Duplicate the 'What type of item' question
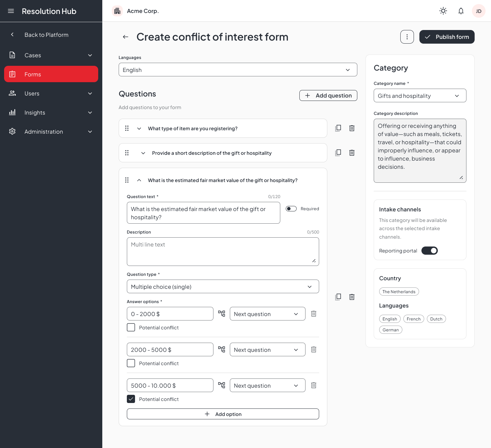 pos(338,128)
